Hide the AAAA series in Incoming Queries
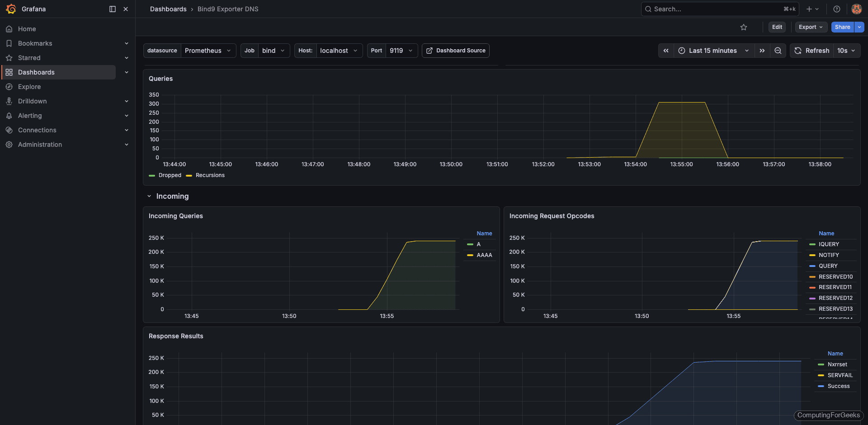The width and height of the screenshot is (868, 425). (x=484, y=255)
